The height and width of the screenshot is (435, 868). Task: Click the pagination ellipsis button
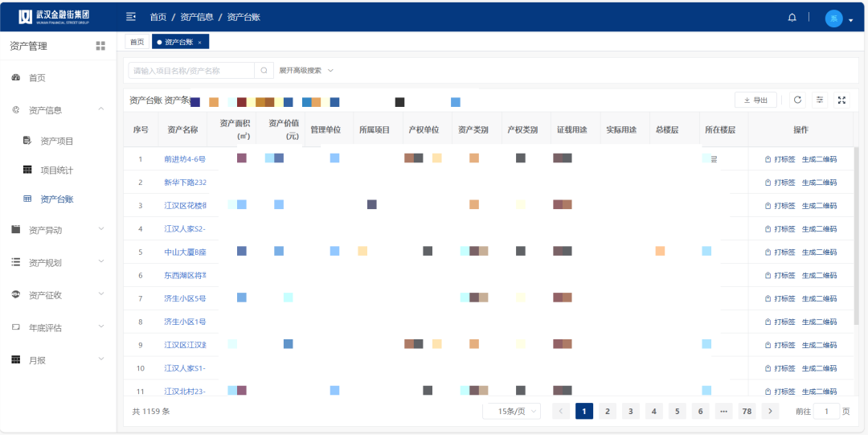pos(723,411)
